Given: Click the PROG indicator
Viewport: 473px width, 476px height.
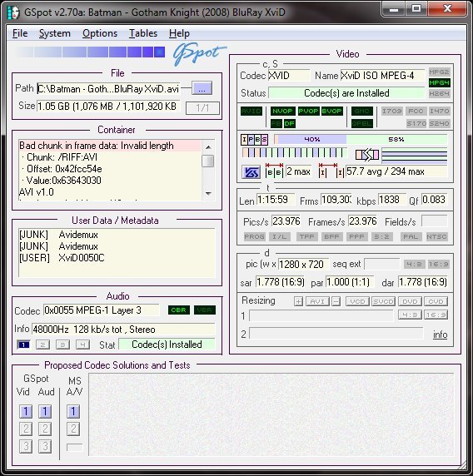Looking at the screenshot, I should tap(255, 236).
